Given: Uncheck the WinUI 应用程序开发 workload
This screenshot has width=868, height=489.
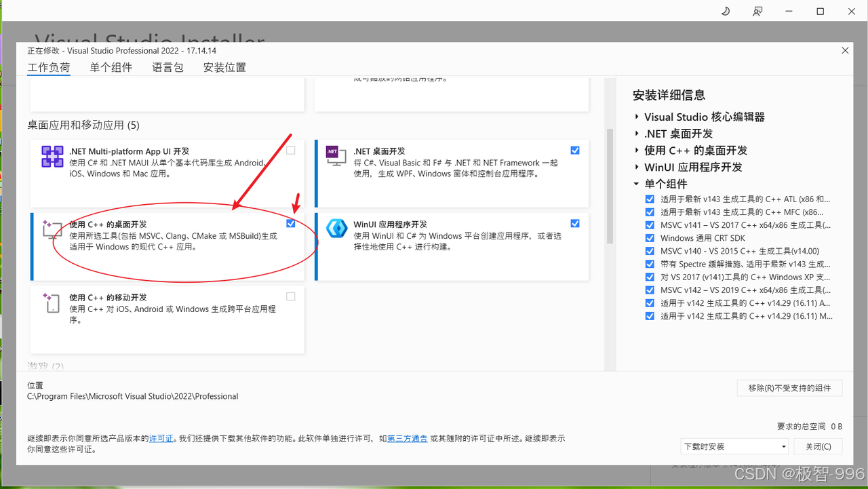Looking at the screenshot, I should 575,224.
